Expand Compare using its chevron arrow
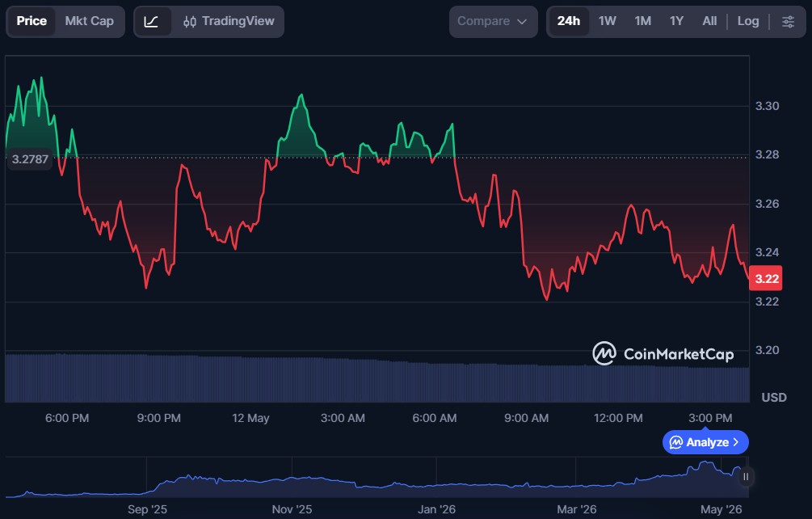The width and height of the screenshot is (812, 519). tap(522, 22)
